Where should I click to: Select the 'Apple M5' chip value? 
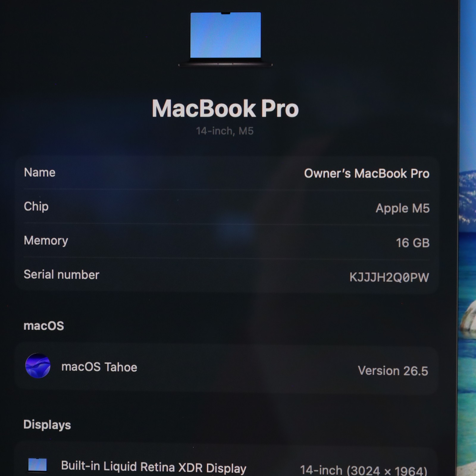point(403,208)
